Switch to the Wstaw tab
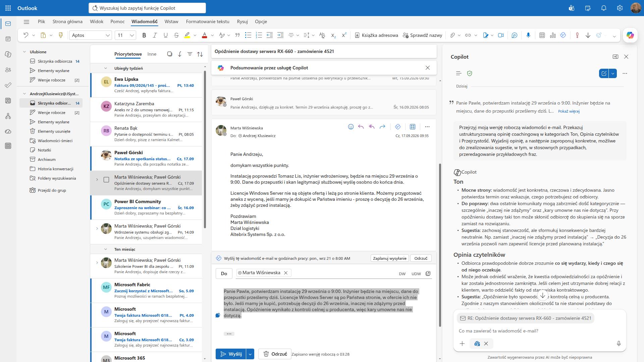The height and width of the screenshot is (362, 644). [x=171, y=21]
